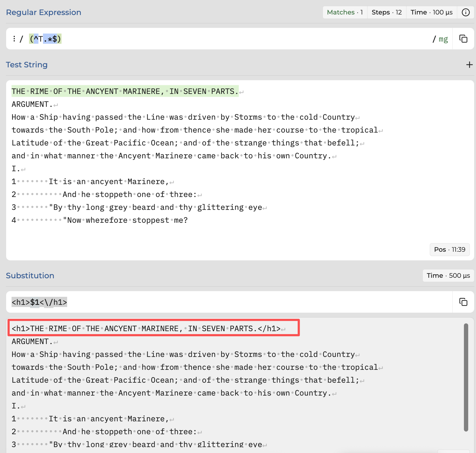
Task: Open the match information icon
Action: point(466,12)
